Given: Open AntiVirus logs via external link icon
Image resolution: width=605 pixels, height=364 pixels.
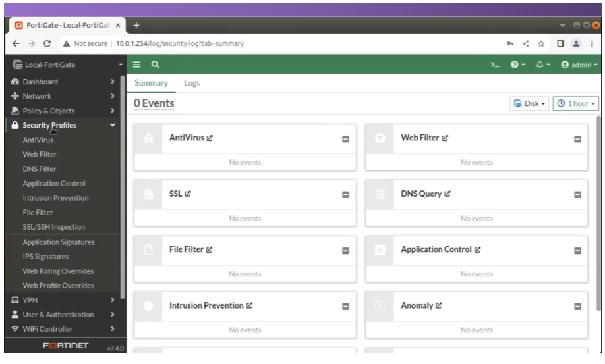Looking at the screenshot, I should (x=210, y=138).
